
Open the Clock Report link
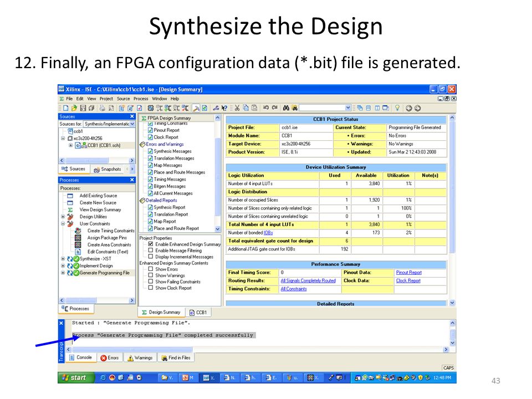pos(408,280)
